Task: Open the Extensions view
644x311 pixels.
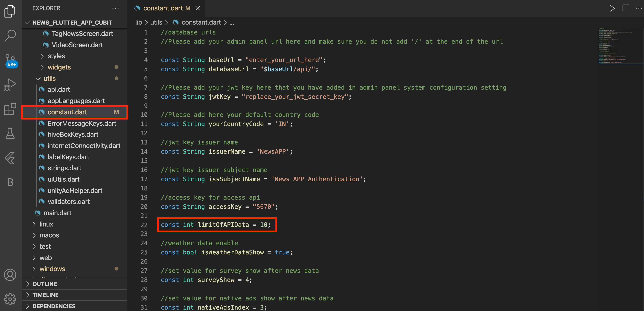Action: pyautogui.click(x=10, y=109)
